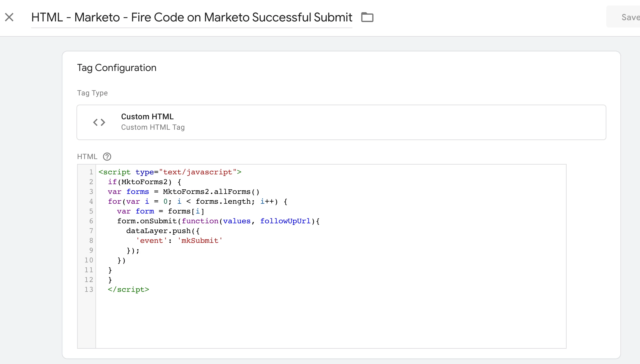
Task: Click the Tag Configuration heading
Action: 117,68
